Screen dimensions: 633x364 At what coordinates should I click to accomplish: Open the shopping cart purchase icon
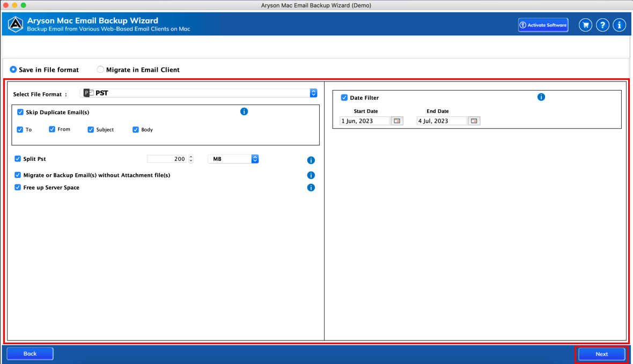(585, 25)
